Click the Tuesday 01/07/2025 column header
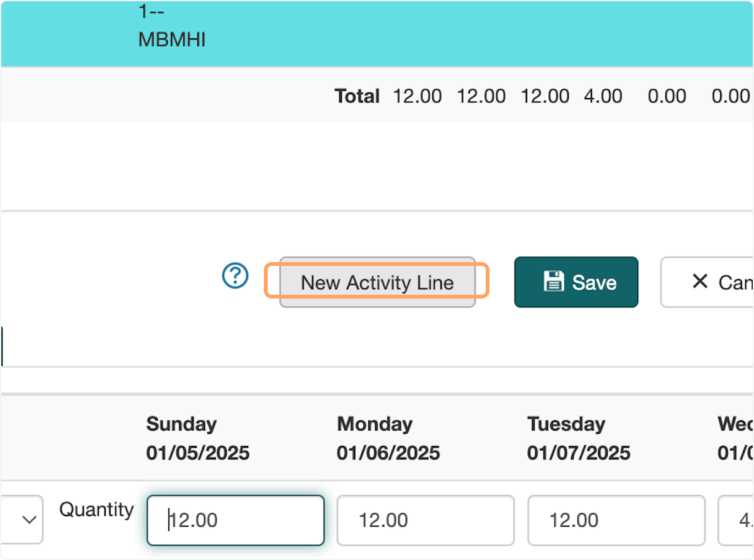Image resolution: width=754 pixels, height=560 pixels. pyautogui.click(x=578, y=438)
